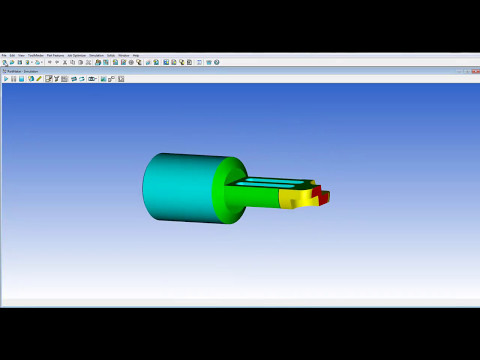
Task: Click the New file icon in main toolbar
Action: (5, 62)
